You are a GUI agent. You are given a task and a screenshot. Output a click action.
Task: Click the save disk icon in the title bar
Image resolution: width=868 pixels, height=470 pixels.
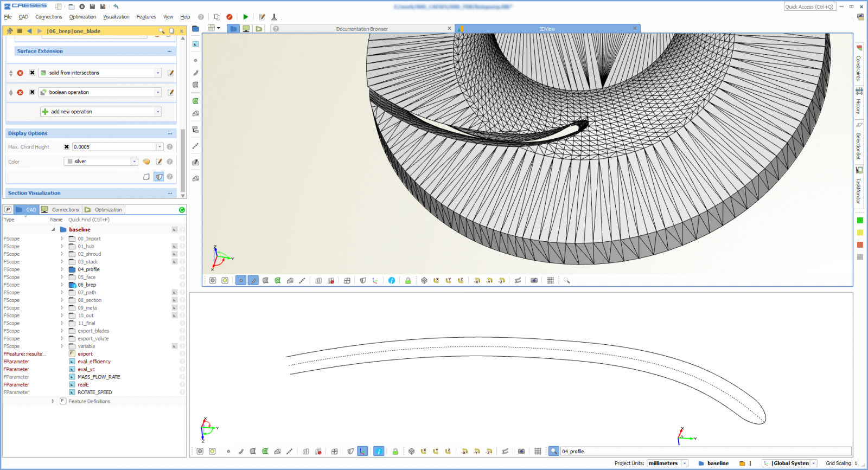coord(93,7)
